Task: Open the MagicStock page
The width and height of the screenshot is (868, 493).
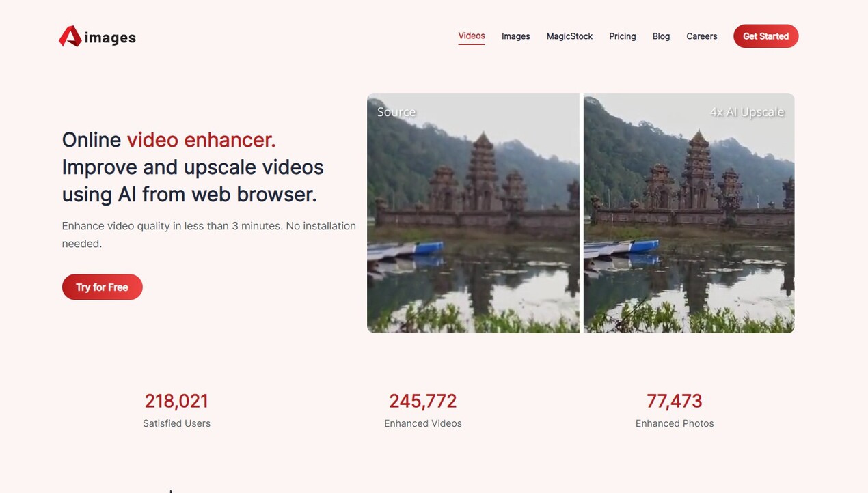Action: (569, 36)
